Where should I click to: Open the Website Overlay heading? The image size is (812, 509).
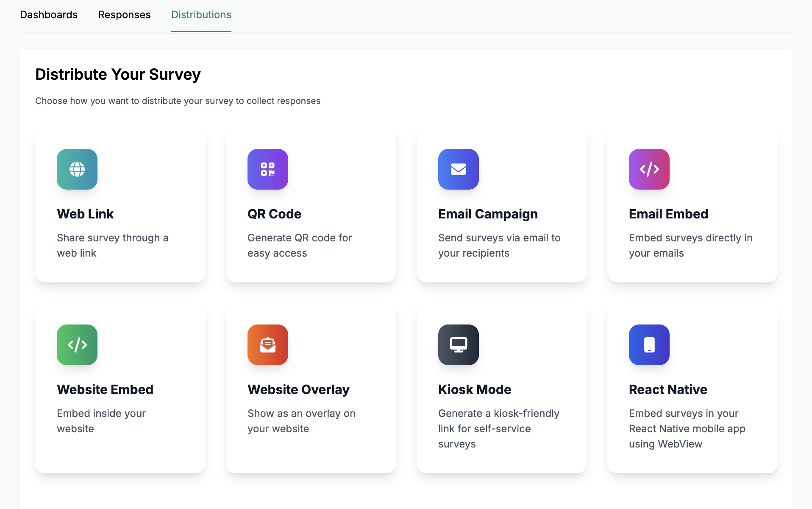pos(298,389)
